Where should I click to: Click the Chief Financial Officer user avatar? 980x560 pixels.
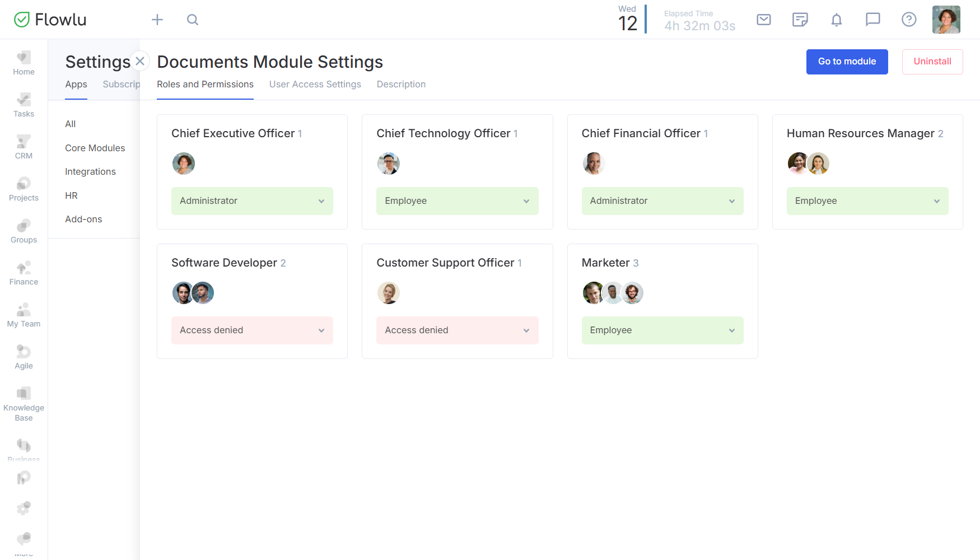(594, 164)
